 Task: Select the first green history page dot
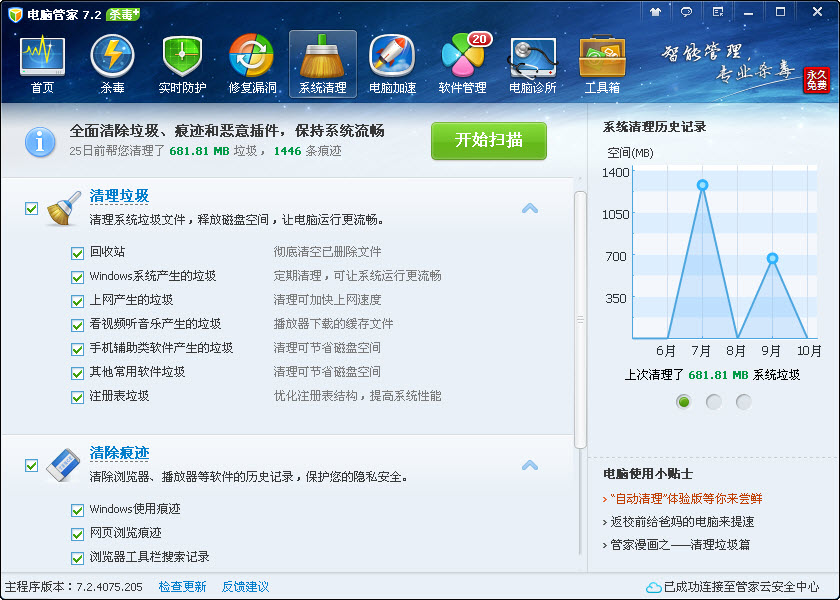click(x=684, y=401)
